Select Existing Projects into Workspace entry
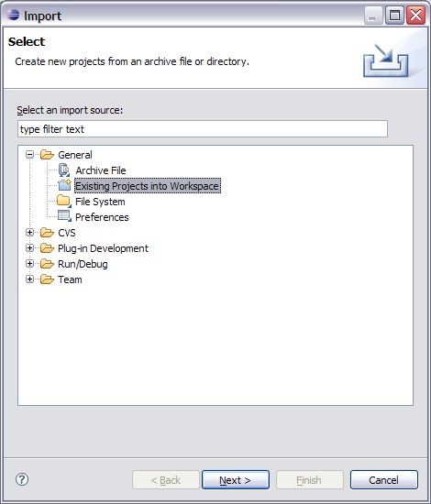This screenshot has height=504, width=431. [x=148, y=186]
